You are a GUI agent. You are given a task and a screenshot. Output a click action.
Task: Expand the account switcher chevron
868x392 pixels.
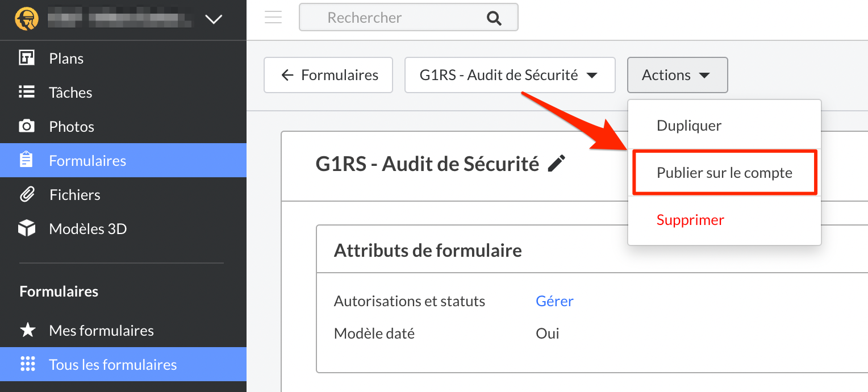pyautogui.click(x=214, y=19)
